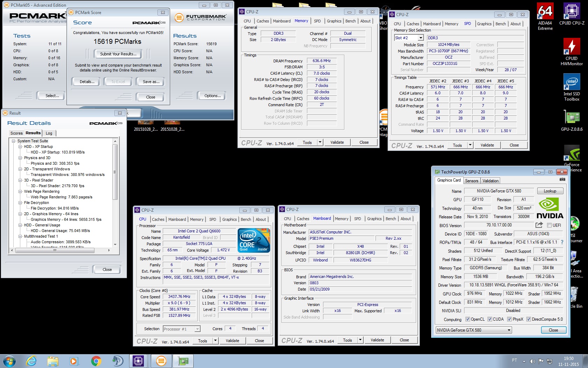This screenshot has width=588, height=368.
Task: Open Windows Media Player taskbar icon
Action: [x=74, y=361]
